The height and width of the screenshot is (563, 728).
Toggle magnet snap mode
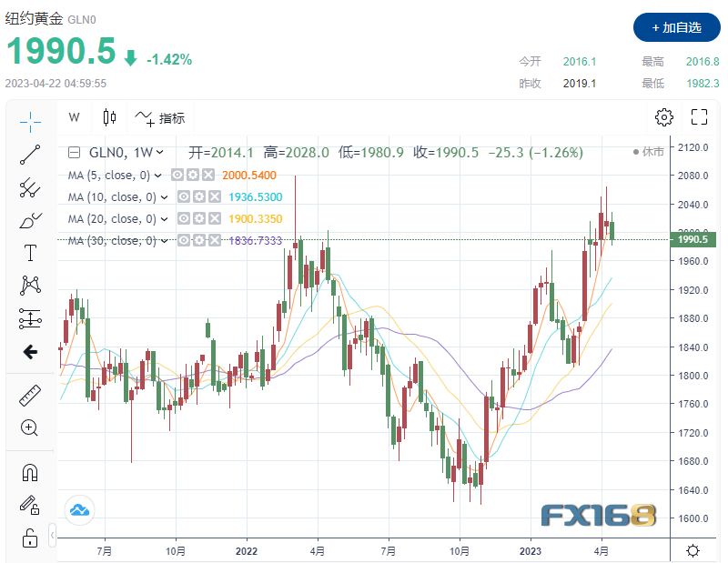[30, 472]
